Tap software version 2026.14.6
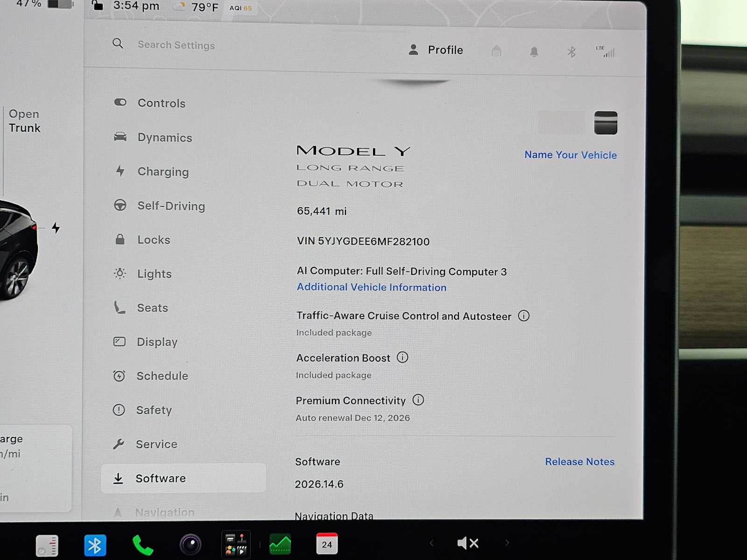The image size is (747, 560). (x=319, y=484)
